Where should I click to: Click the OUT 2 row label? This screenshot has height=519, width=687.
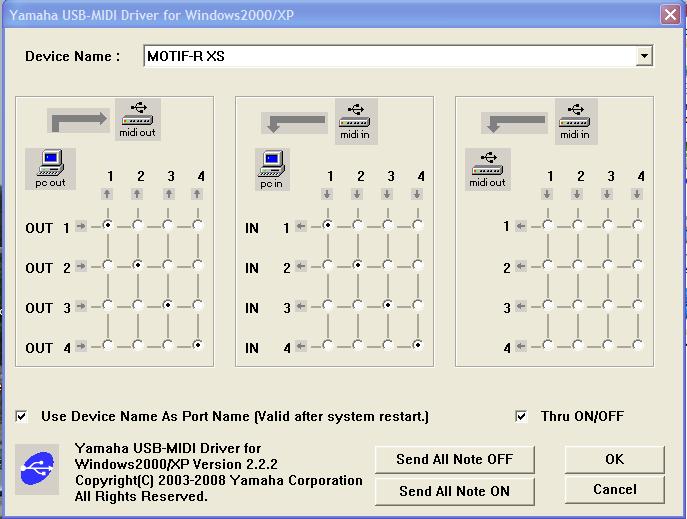[48, 268]
